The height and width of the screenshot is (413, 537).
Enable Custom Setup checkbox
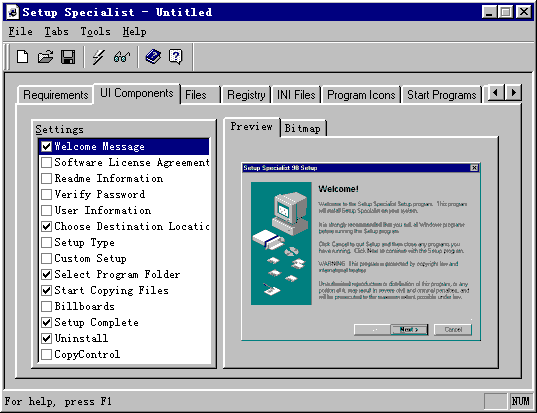46,258
